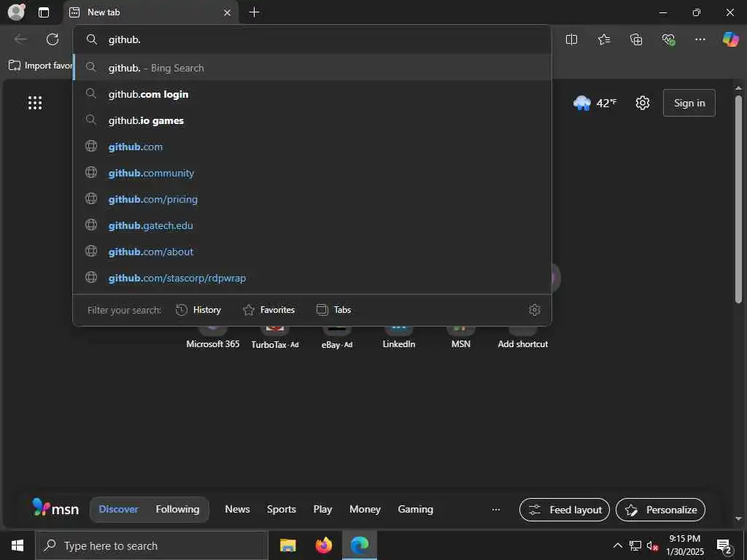The height and width of the screenshot is (560, 747).
Task: Open Feed layout options
Action: [x=565, y=510]
